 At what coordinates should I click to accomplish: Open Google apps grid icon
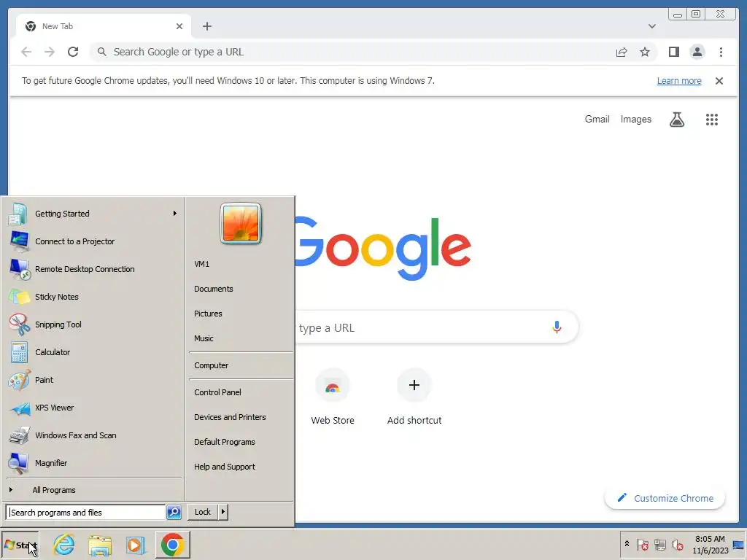coord(712,120)
